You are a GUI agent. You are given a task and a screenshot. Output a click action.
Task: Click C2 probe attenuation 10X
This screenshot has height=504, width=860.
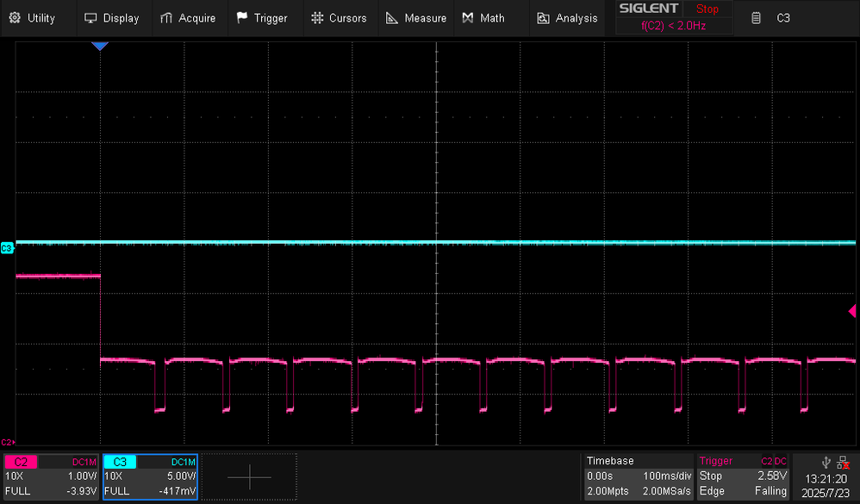click(15, 476)
